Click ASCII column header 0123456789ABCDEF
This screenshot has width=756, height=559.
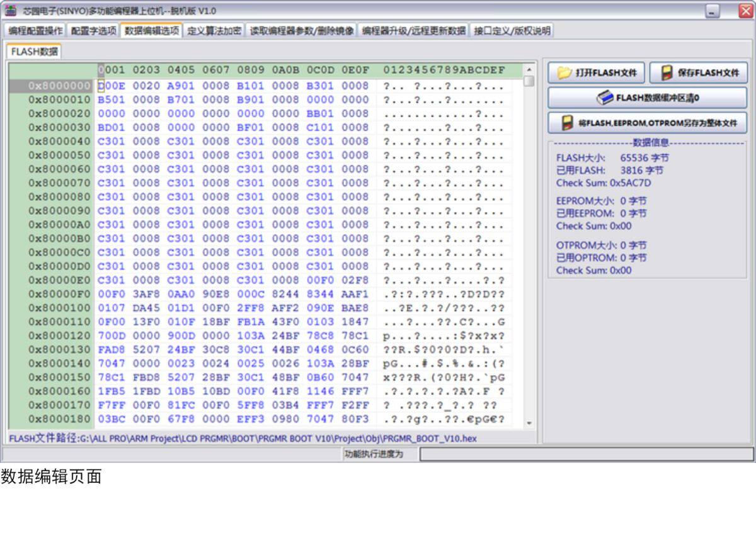[444, 70]
